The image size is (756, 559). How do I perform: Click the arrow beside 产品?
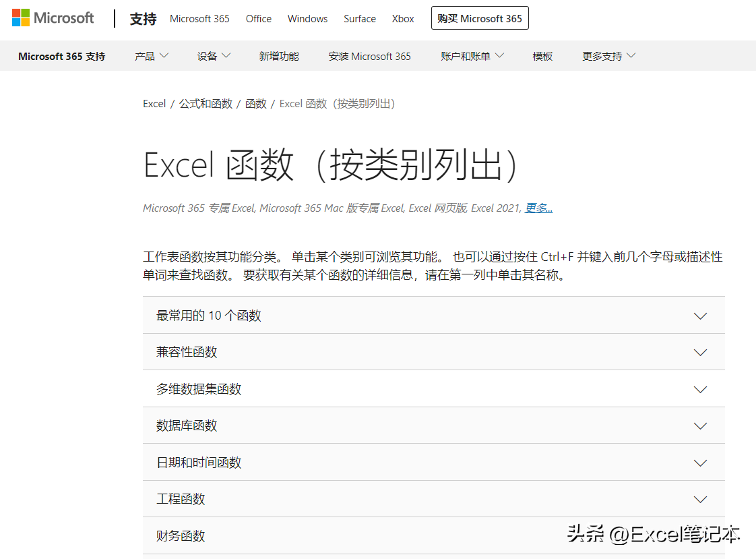164,56
